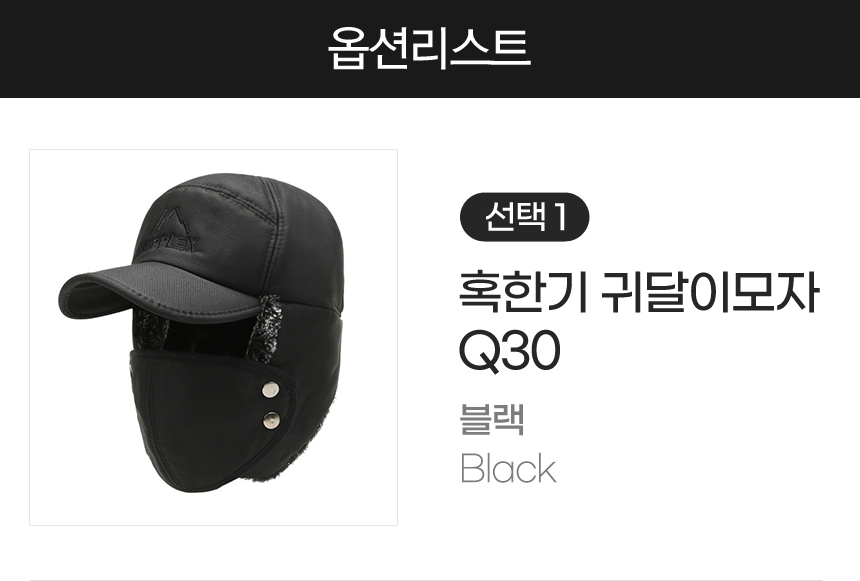The image size is (860, 581).
Task: Select the 선택 1 option badge
Action: [524, 217]
